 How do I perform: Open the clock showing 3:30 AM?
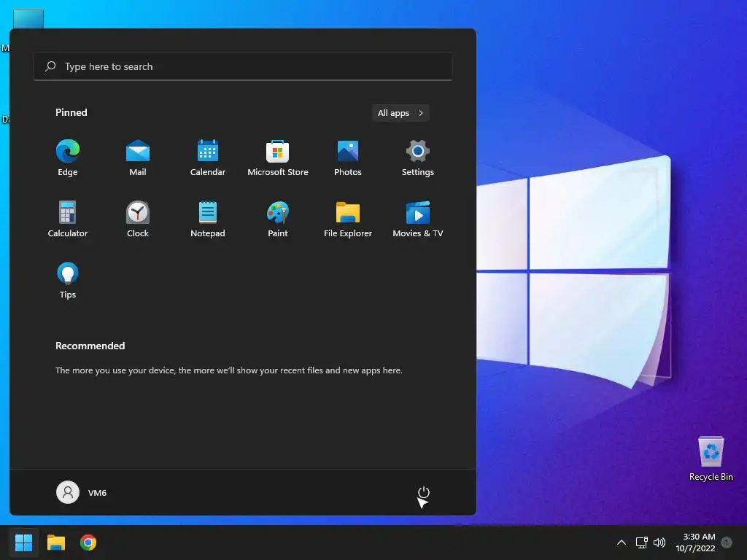695,542
